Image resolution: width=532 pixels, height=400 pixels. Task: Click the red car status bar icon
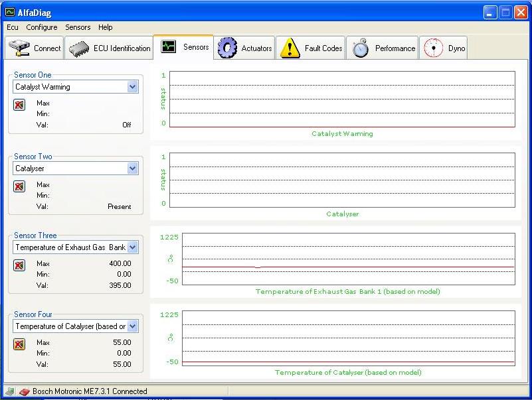(x=24, y=391)
